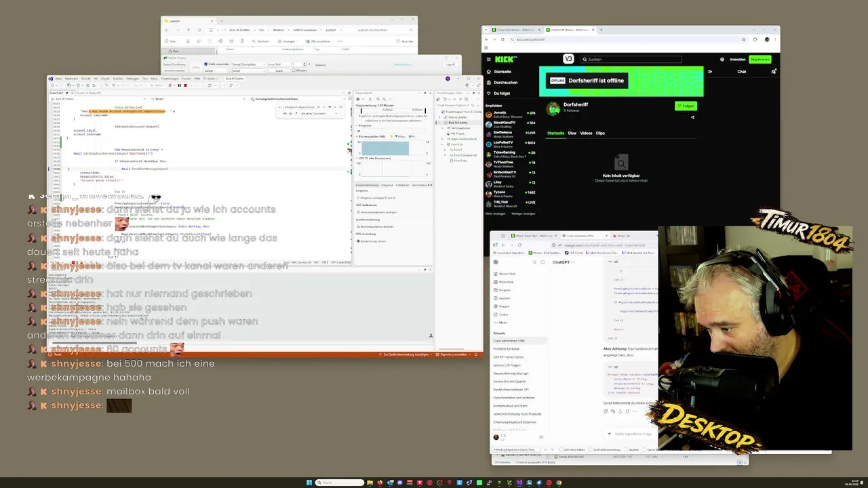Click the Anmelden link on Kick
Screen dimensions: 868x488
737,60
